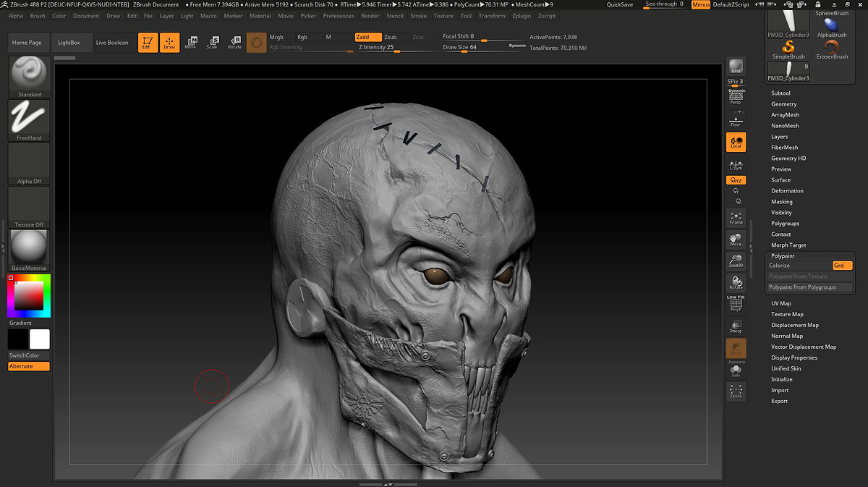Expand the Display Properties subpalette
868x487 pixels.
pyautogui.click(x=793, y=357)
